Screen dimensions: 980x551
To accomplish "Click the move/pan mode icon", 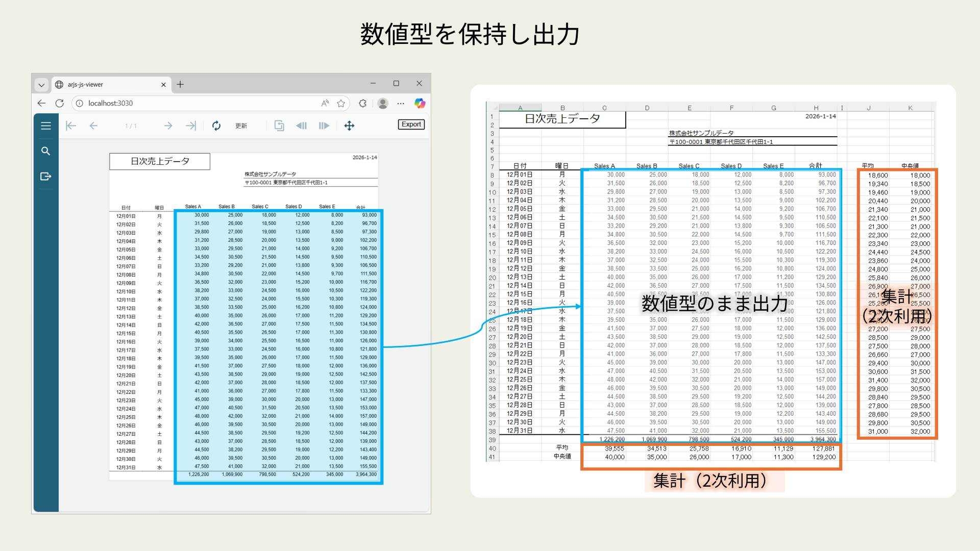I will point(349,126).
